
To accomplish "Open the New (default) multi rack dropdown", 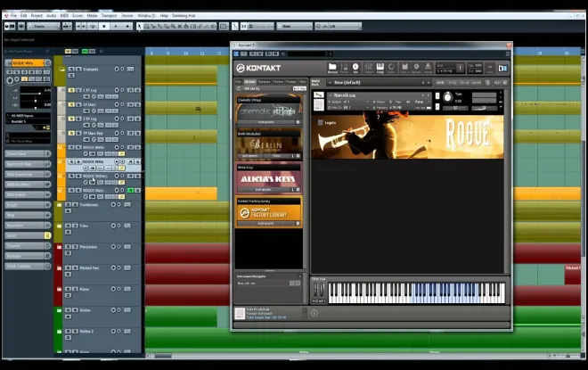I will [x=330, y=82].
